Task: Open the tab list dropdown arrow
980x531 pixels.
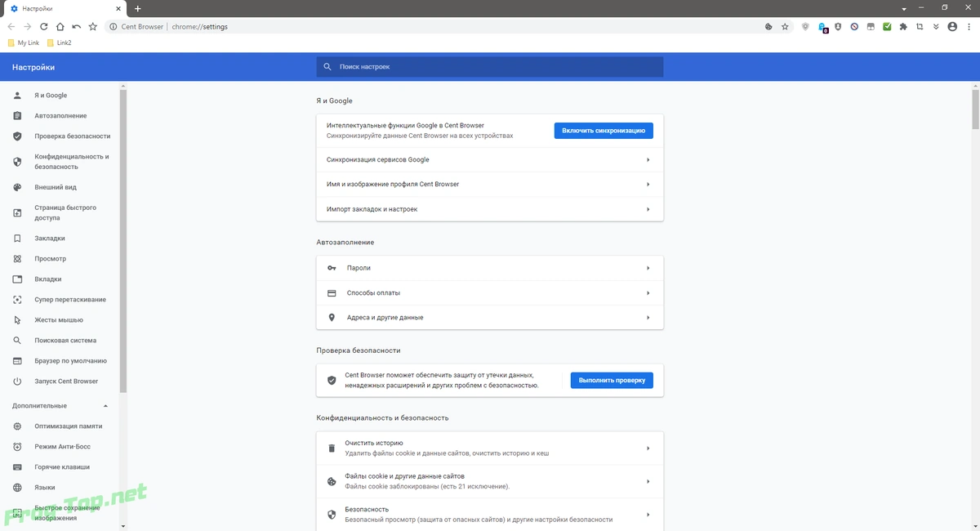Action: pos(904,7)
